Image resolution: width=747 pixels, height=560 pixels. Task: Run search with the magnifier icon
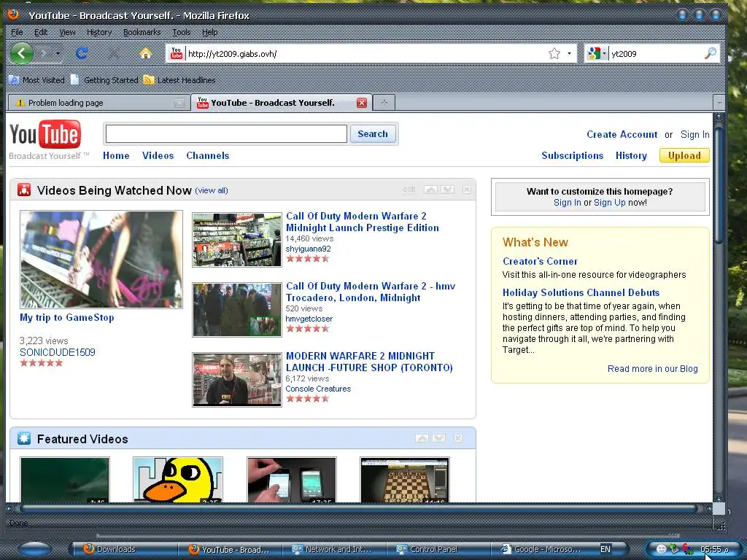point(710,53)
